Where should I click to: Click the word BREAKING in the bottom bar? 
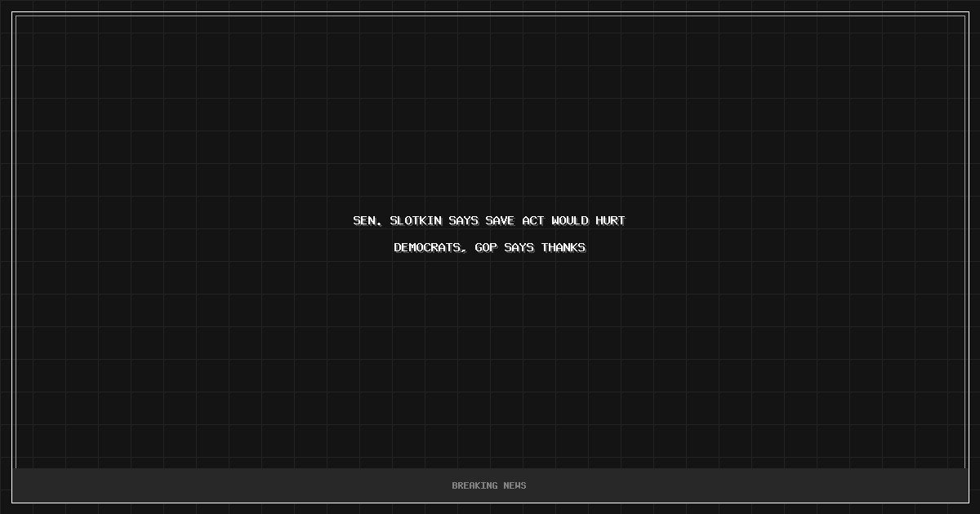pos(474,485)
